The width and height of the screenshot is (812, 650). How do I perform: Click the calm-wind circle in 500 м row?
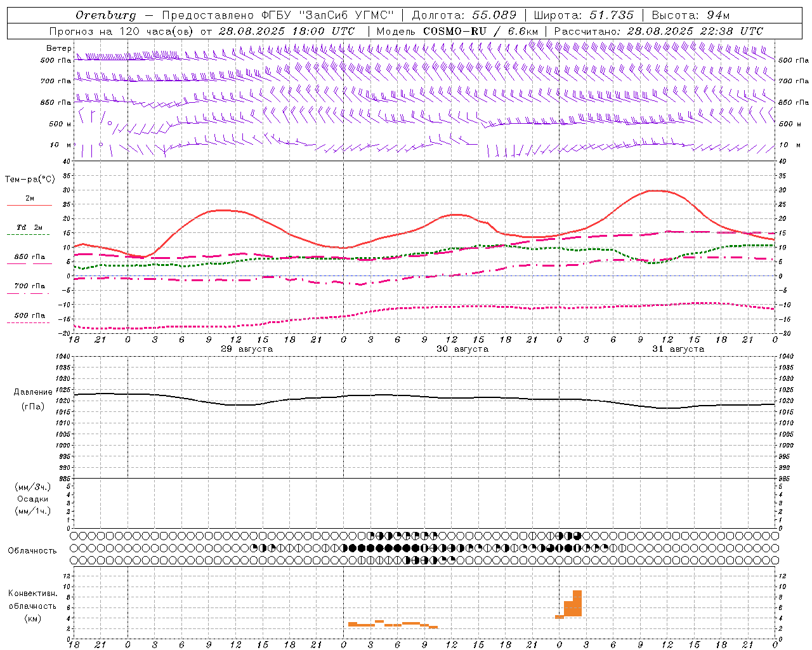tap(110, 123)
